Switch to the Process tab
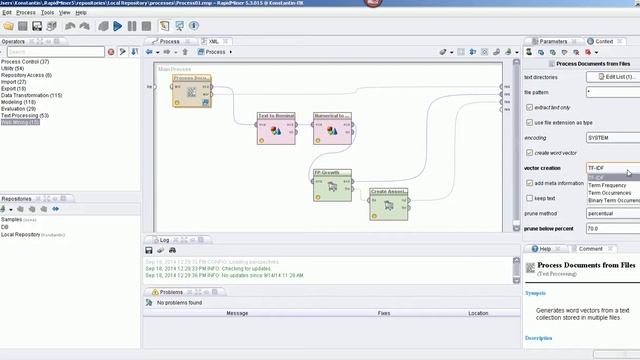The width and height of the screenshot is (640, 360). click(x=169, y=41)
